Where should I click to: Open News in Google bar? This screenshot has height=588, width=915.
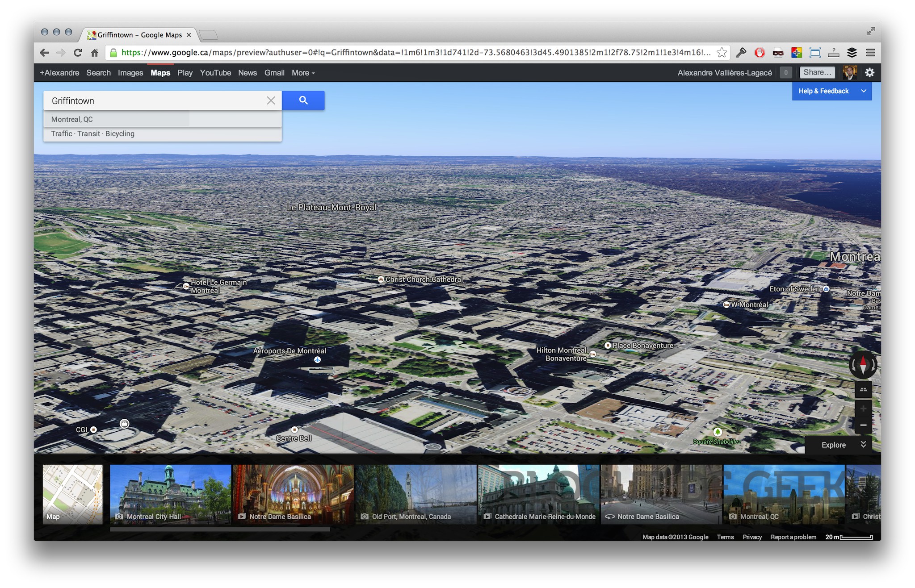[x=248, y=73]
